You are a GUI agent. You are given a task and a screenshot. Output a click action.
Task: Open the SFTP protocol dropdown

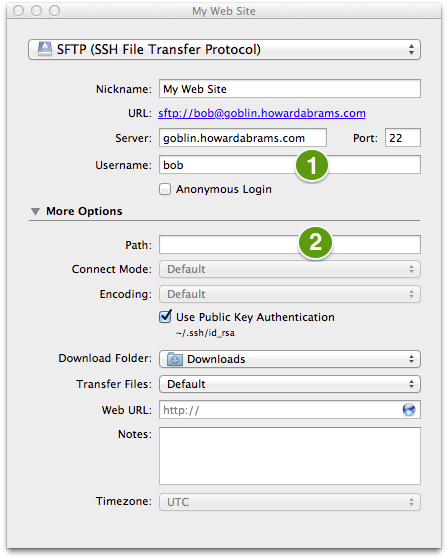pyautogui.click(x=224, y=49)
